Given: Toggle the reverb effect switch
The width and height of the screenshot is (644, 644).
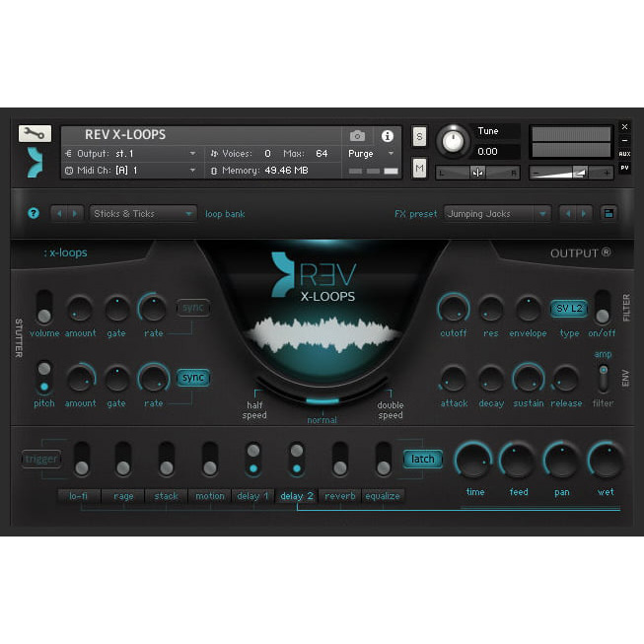Looking at the screenshot, I should (340, 460).
